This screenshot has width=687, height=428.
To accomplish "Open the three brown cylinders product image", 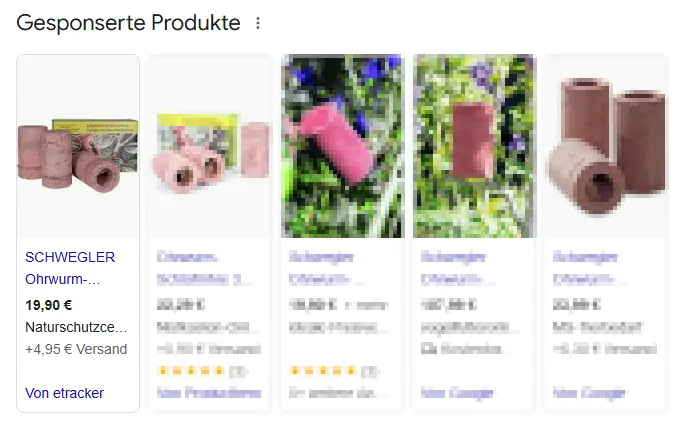I will pos(606,146).
